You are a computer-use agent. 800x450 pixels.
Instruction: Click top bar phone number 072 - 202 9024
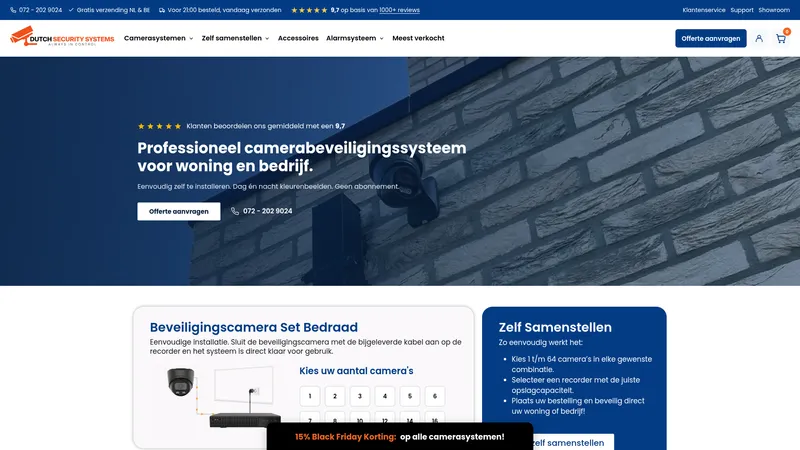[x=40, y=10]
